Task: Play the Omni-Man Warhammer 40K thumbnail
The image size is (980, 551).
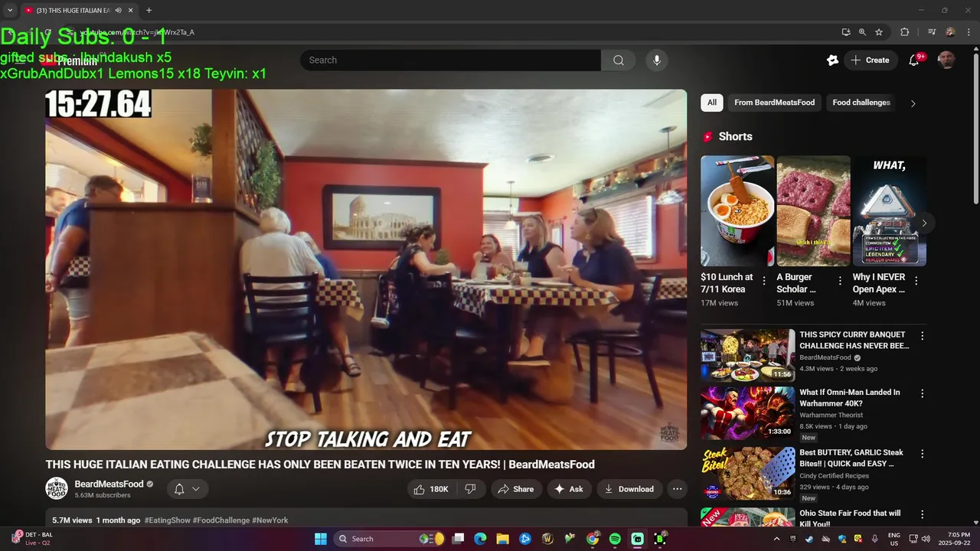Action: coord(748,412)
